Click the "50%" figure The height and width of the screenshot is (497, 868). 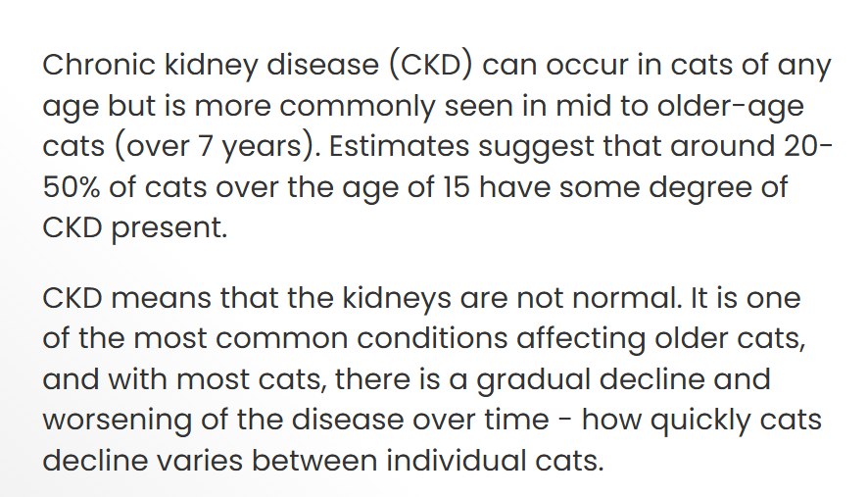[x=72, y=187]
